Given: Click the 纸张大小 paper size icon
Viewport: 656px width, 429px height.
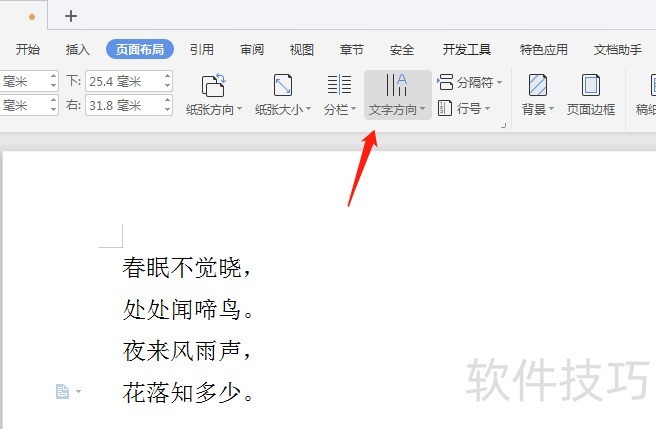Looking at the screenshot, I should (x=283, y=85).
